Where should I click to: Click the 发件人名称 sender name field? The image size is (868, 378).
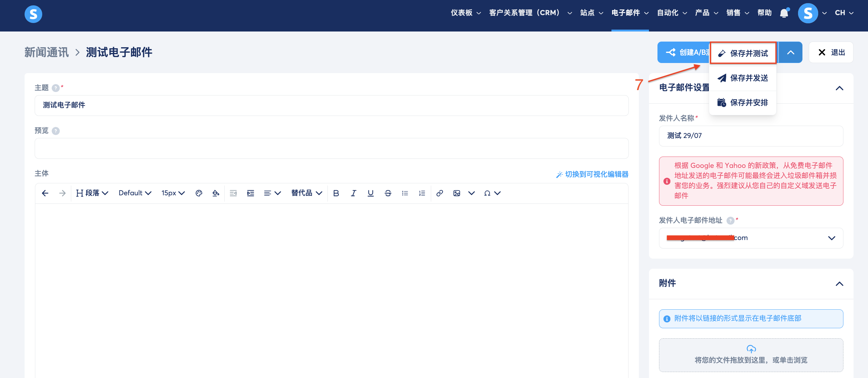[751, 136]
